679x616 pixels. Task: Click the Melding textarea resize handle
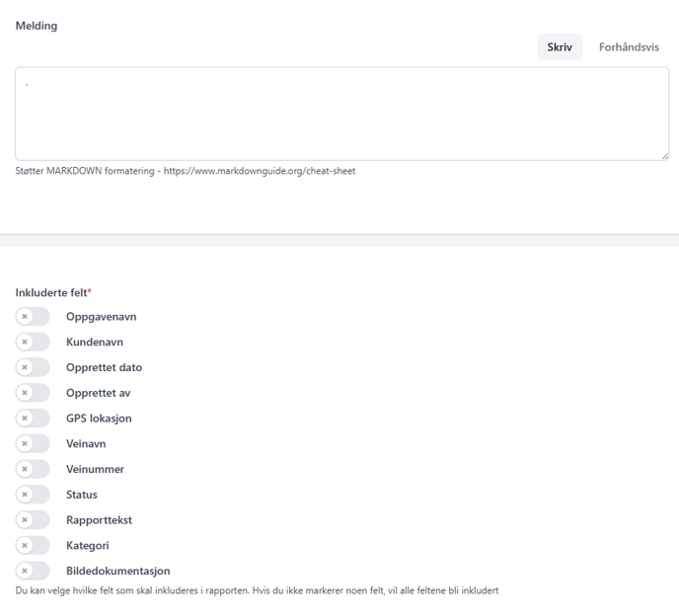click(664, 155)
